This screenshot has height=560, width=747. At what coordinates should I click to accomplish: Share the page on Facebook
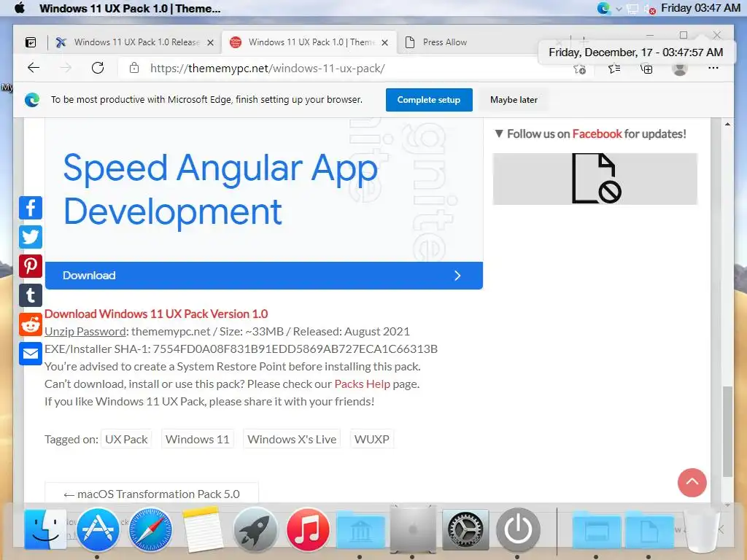[31, 208]
